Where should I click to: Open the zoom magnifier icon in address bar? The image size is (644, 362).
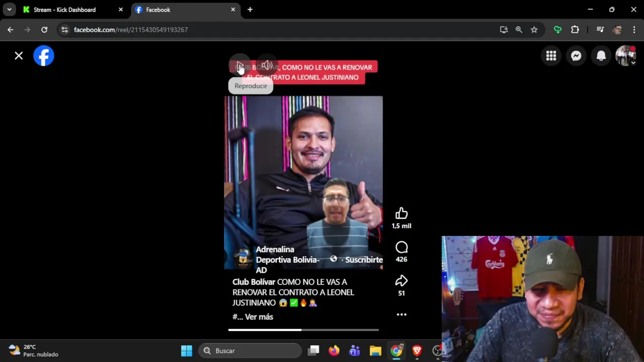pos(519,30)
